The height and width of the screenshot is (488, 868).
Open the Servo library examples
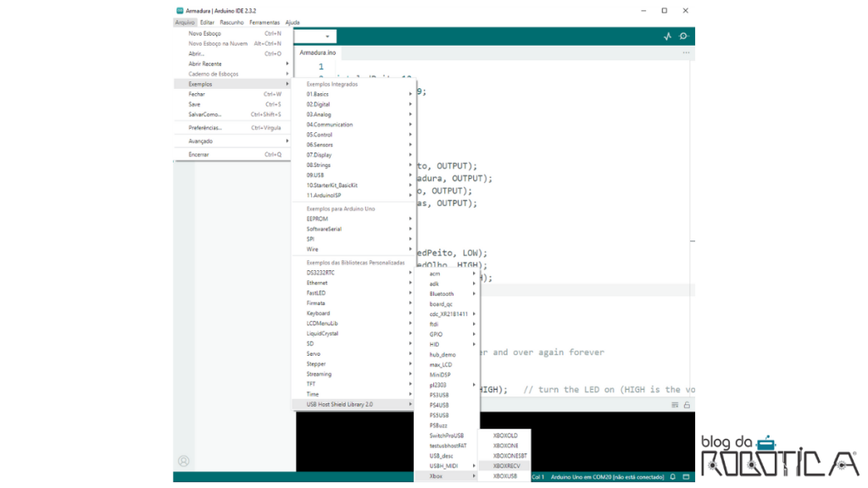tap(353, 354)
